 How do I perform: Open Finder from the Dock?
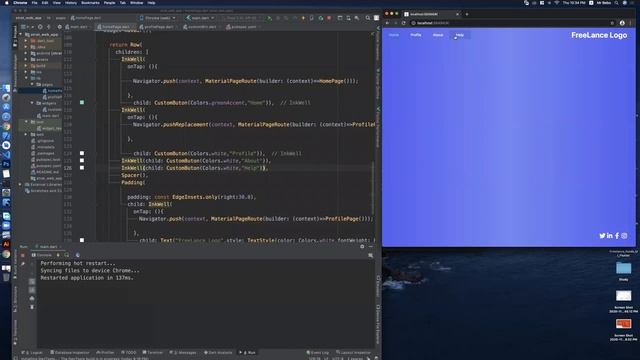[x=6, y=88]
